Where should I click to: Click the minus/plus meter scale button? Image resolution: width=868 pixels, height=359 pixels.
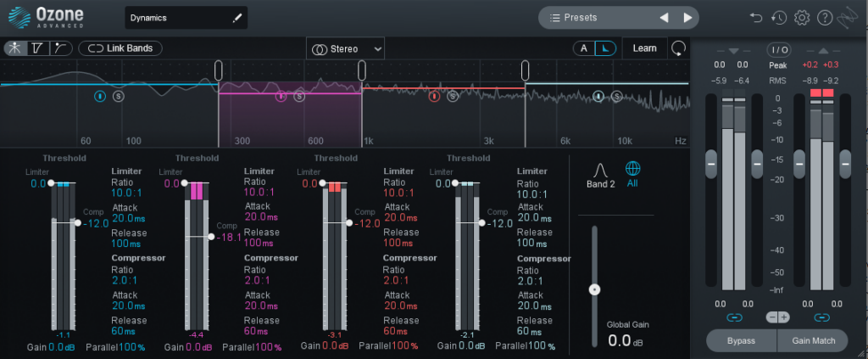tap(778, 317)
